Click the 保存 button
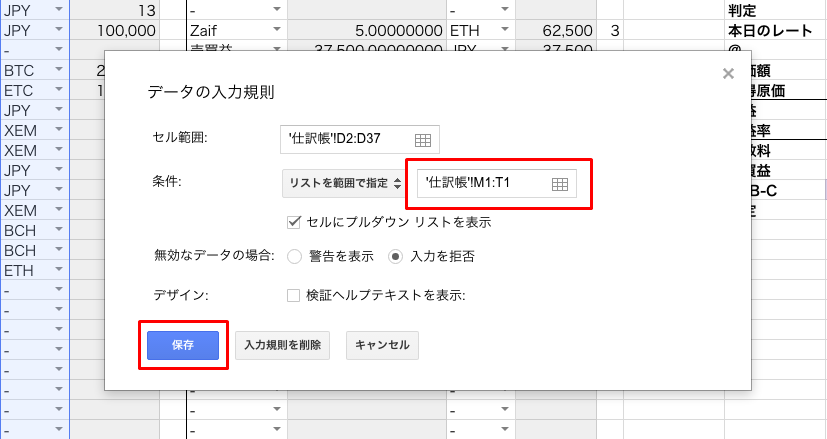827x439 pixels. click(x=183, y=345)
